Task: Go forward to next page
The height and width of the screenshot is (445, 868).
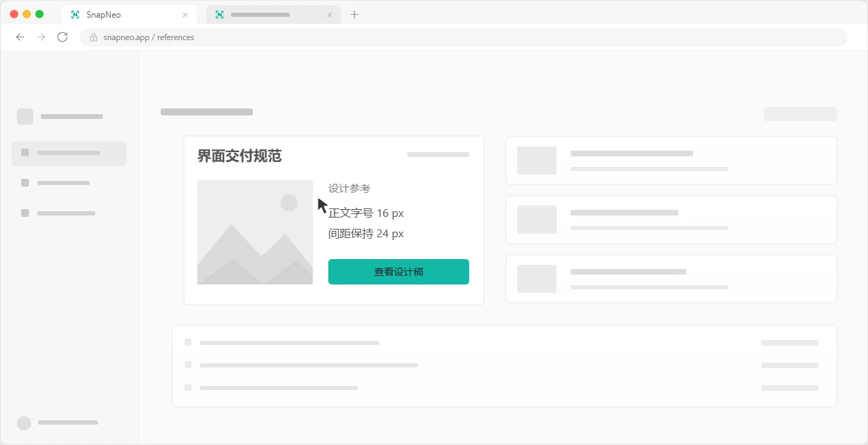Action: [41, 37]
